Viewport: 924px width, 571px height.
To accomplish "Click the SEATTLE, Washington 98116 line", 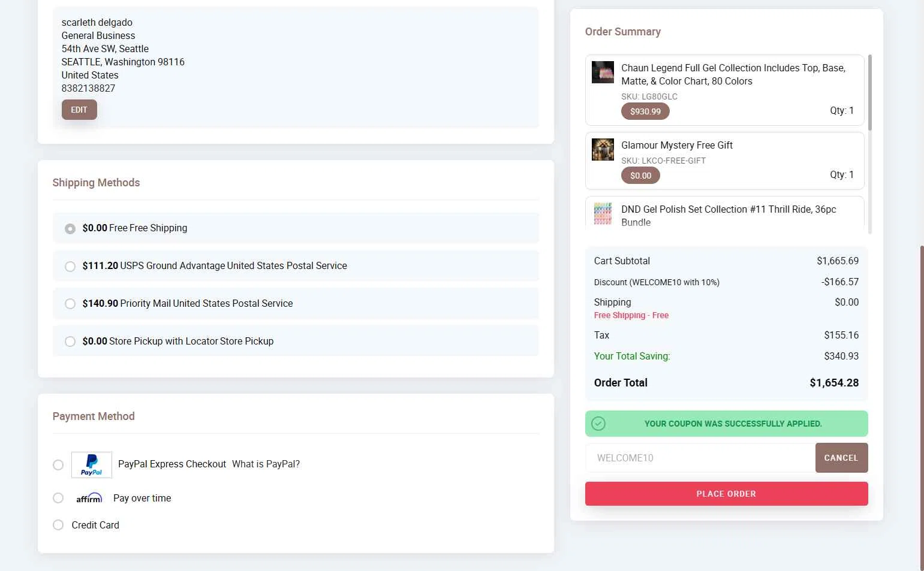I will pos(123,62).
